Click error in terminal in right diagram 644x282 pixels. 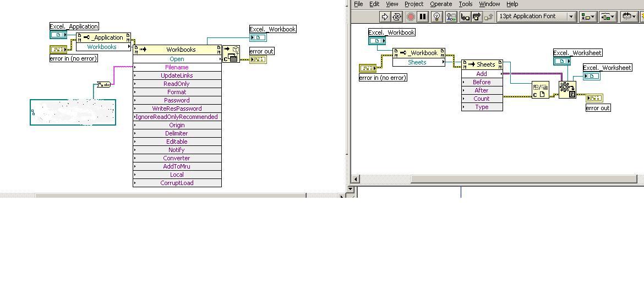pyautogui.click(x=368, y=68)
